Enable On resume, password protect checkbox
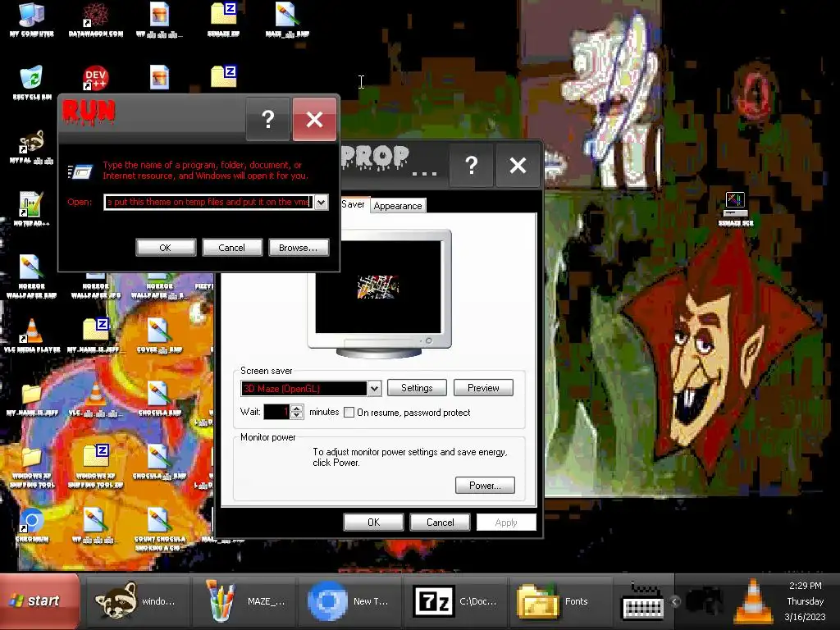This screenshot has width=840, height=630. click(349, 412)
